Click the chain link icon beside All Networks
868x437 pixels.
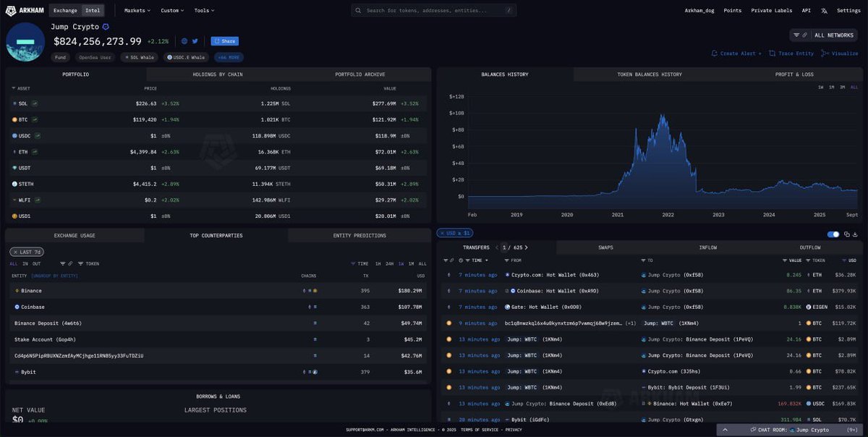coord(805,35)
